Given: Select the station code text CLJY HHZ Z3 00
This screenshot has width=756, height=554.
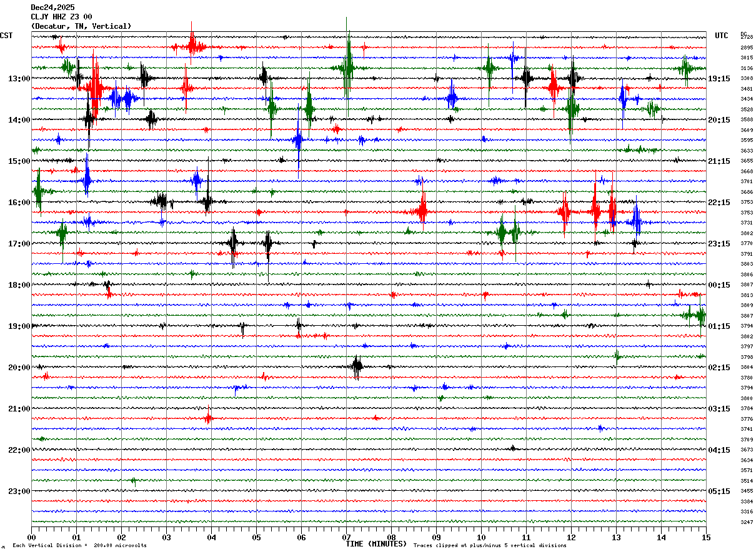Looking at the screenshot, I should coord(61,17).
